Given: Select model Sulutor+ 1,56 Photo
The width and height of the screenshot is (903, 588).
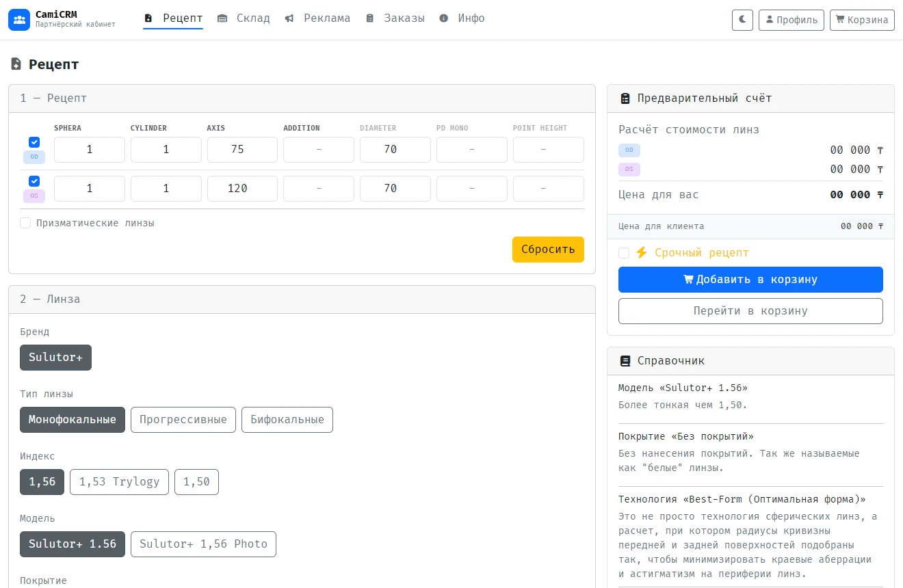Looking at the screenshot, I should (203, 544).
